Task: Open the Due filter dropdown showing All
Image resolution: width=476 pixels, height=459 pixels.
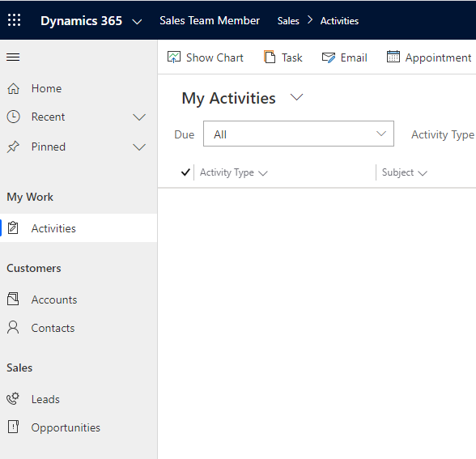Action: tap(299, 134)
